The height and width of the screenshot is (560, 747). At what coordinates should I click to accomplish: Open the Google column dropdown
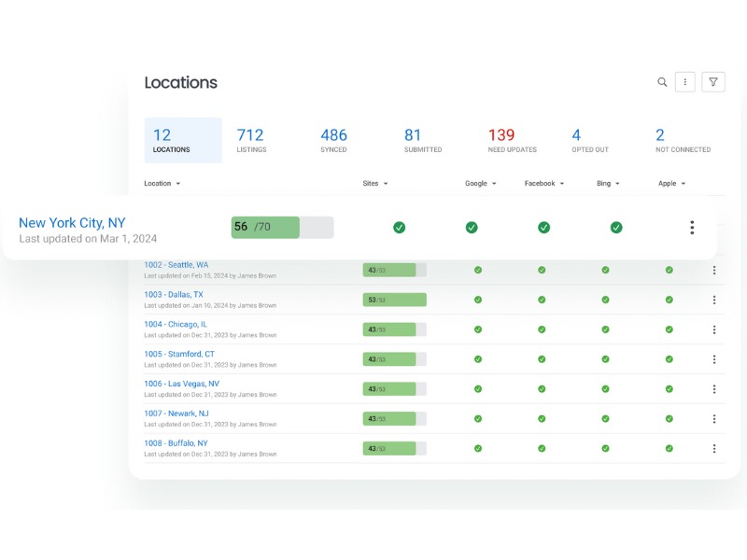480,184
